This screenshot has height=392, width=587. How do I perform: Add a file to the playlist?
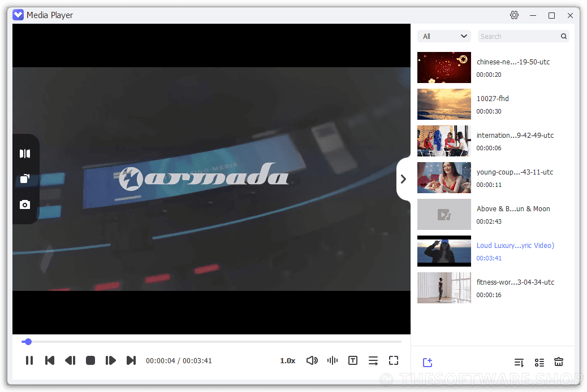[x=428, y=362]
